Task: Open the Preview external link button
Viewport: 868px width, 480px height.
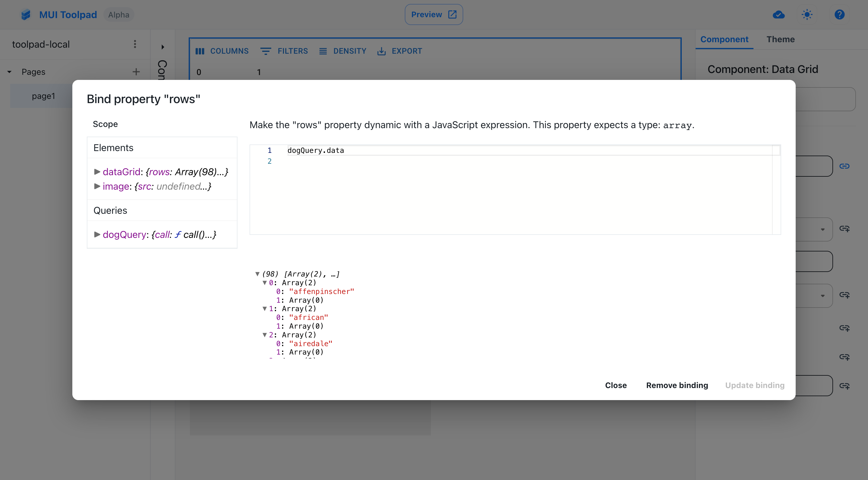Action: click(434, 14)
